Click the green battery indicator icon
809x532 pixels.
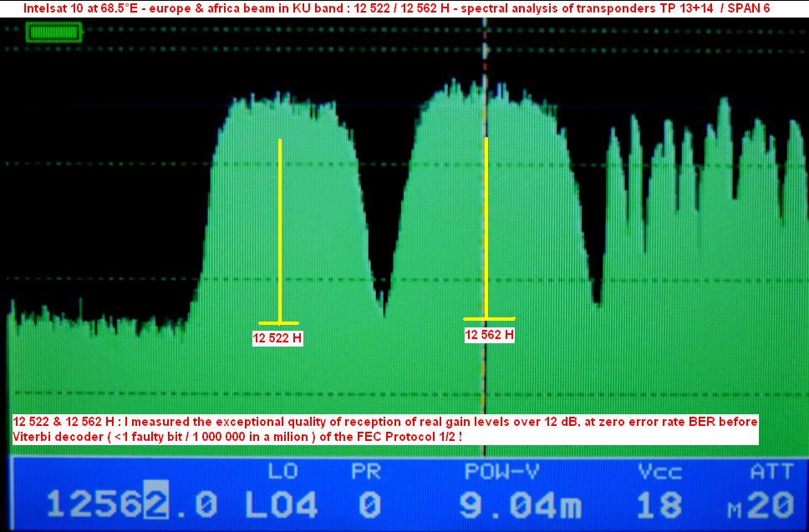pos(54,33)
